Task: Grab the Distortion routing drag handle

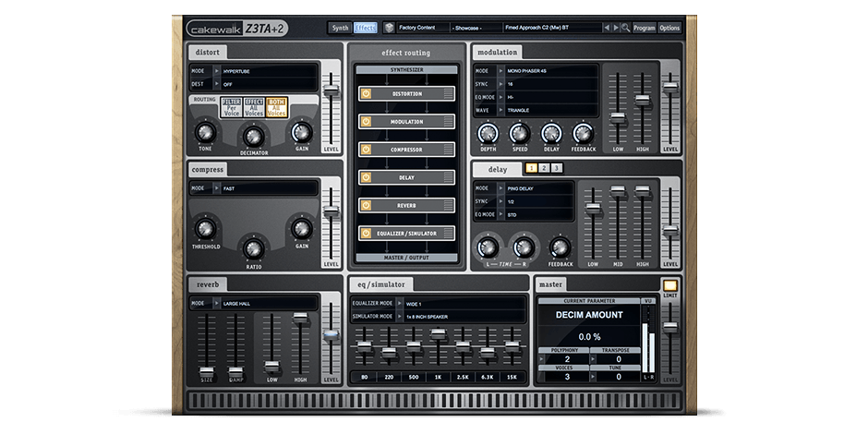Action: 449,94
